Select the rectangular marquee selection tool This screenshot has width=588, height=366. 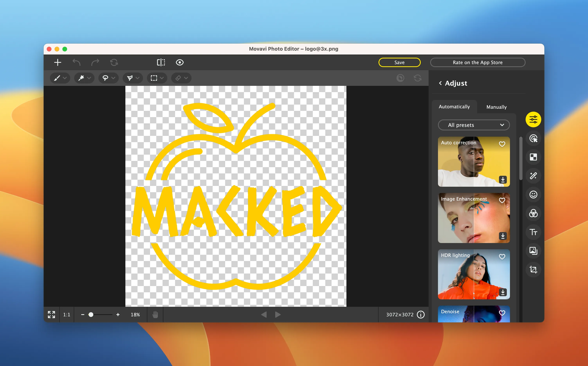(x=154, y=78)
